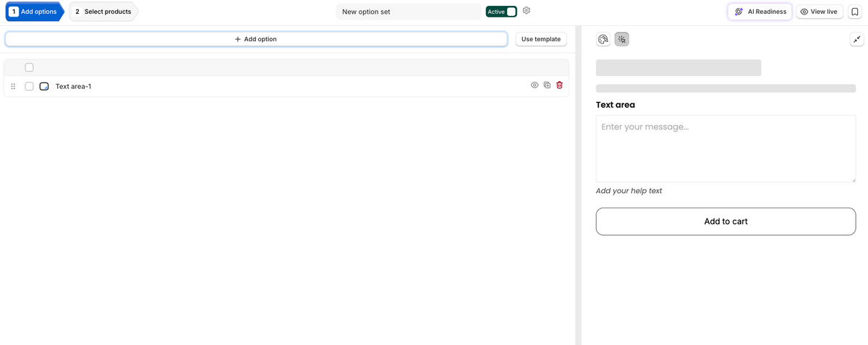Click the text area type icon
Image resolution: width=868 pixels, height=345 pixels.
[44, 86]
